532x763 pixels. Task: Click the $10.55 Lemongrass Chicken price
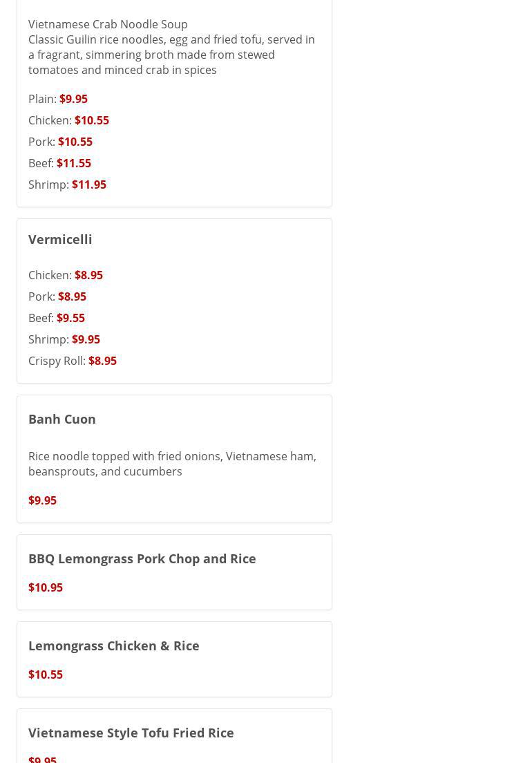coord(46,675)
